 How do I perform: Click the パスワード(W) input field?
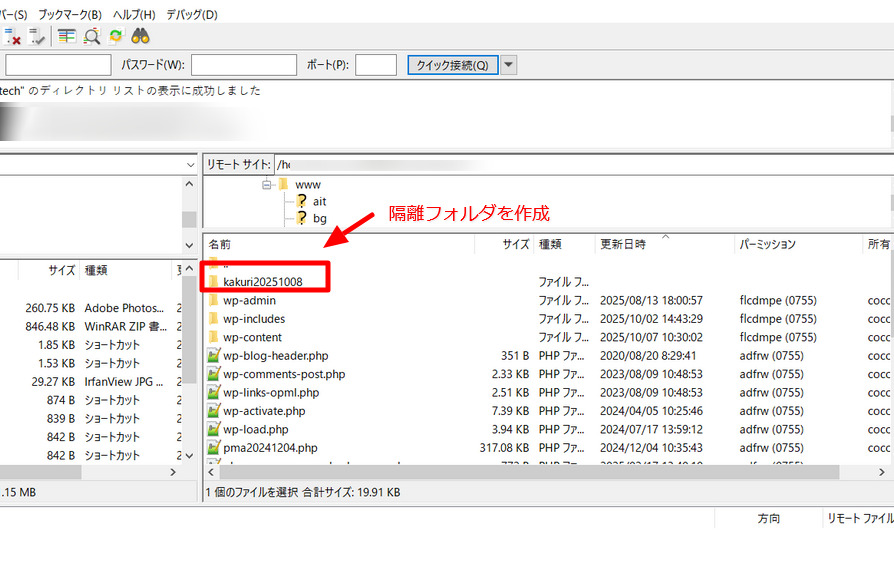pyautogui.click(x=243, y=65)
